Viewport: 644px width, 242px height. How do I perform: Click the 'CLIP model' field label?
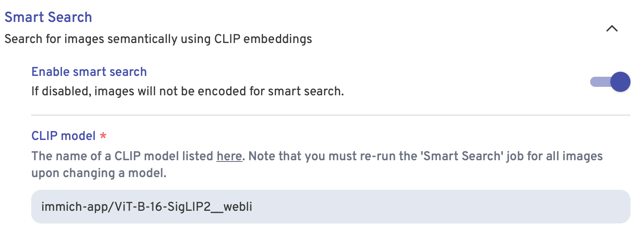tap(64, 136)
